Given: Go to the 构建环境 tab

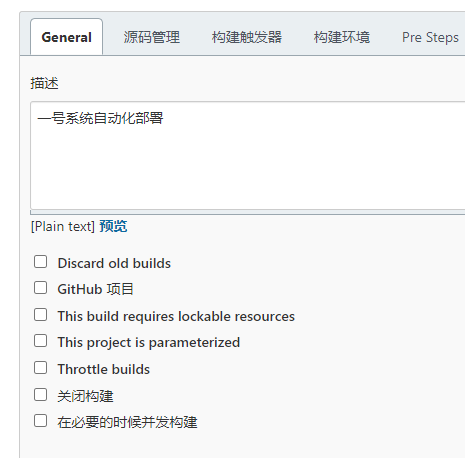Looking at the screenshot, I should coord(342,37).
